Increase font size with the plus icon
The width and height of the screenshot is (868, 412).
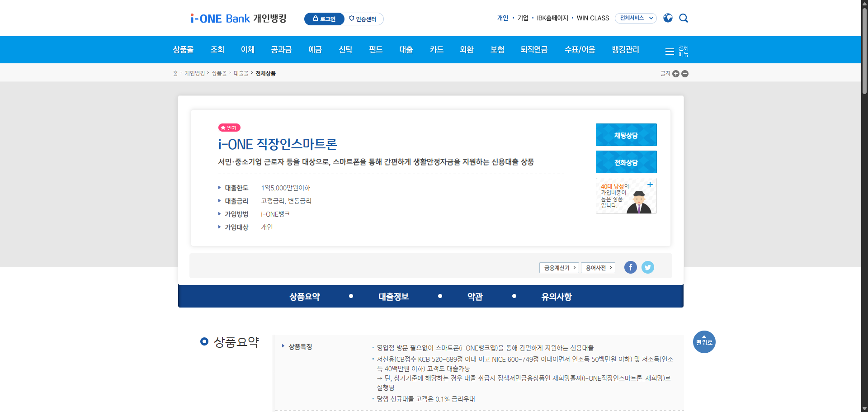[676, 74]
